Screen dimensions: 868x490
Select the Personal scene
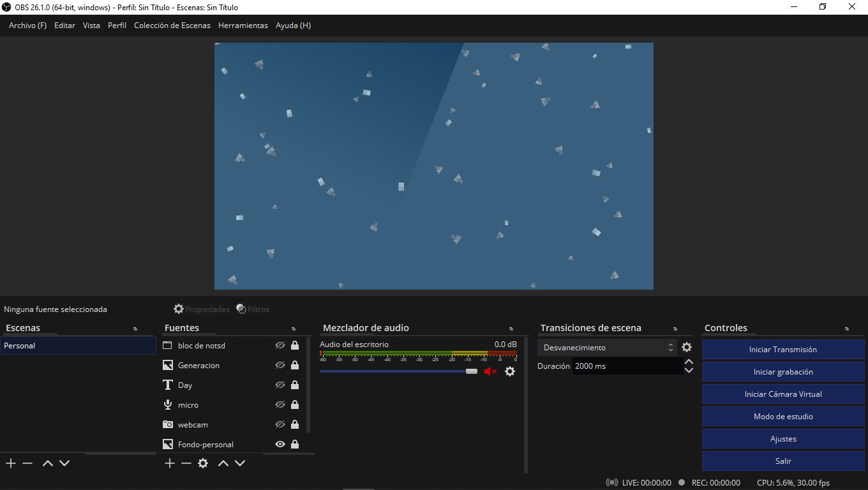pyautogui.click(x=78, y=345)
